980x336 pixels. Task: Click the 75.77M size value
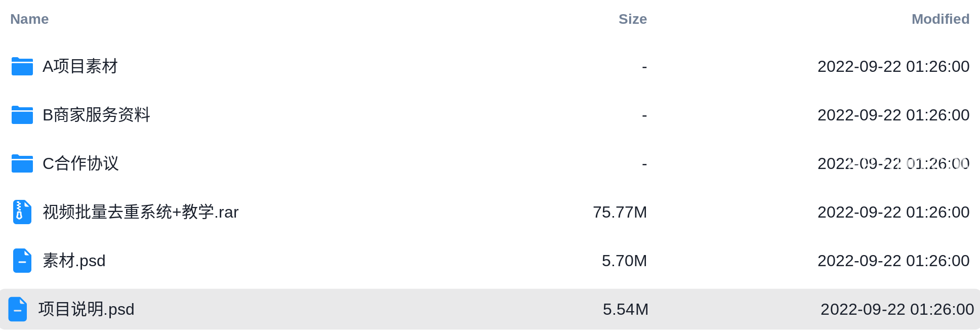tap(620, 212)
